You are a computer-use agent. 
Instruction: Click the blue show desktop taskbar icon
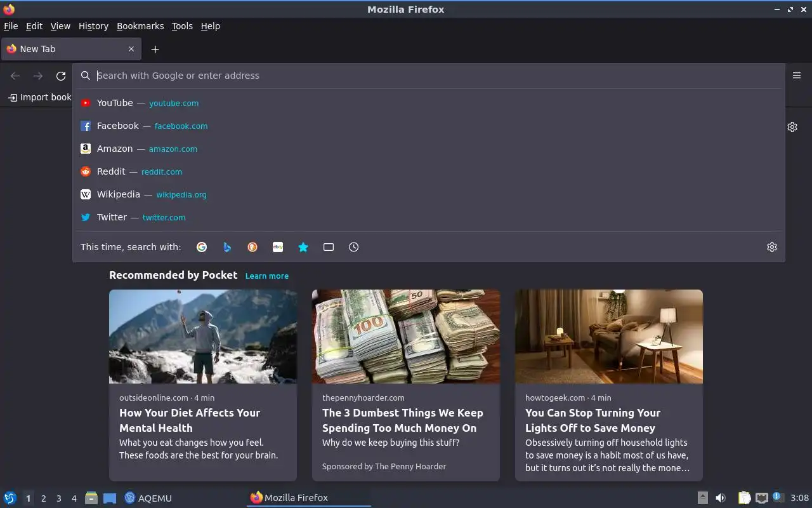[110, 498]
